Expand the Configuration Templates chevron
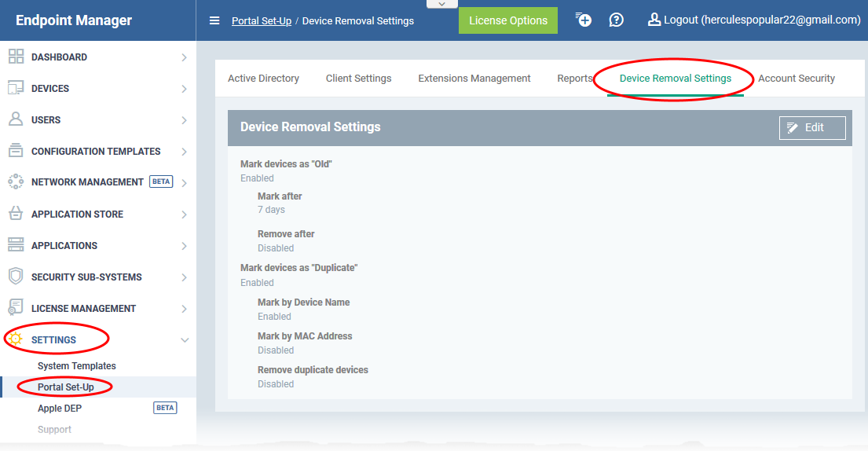The height and width of the screenshot is (451, 868). (185, 152)
